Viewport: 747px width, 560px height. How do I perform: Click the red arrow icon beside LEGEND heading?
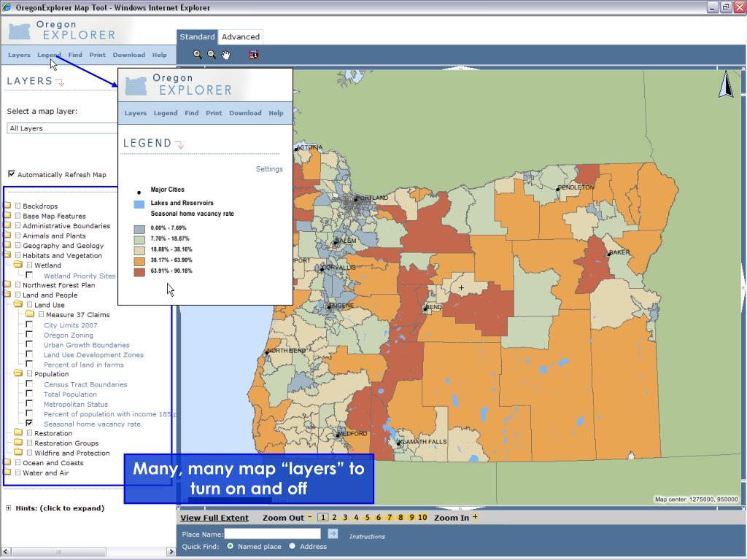click(x=179, y=144)
